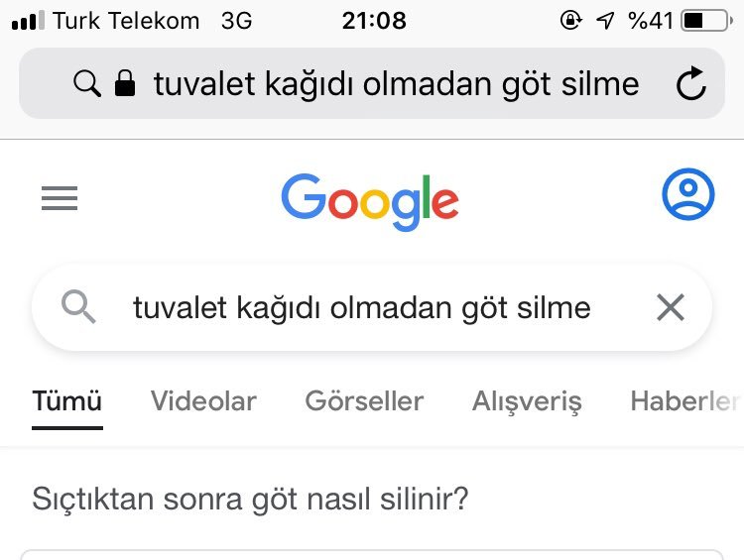Open the hamburger menu
This screenshot has height=560, width=744.
60,200
